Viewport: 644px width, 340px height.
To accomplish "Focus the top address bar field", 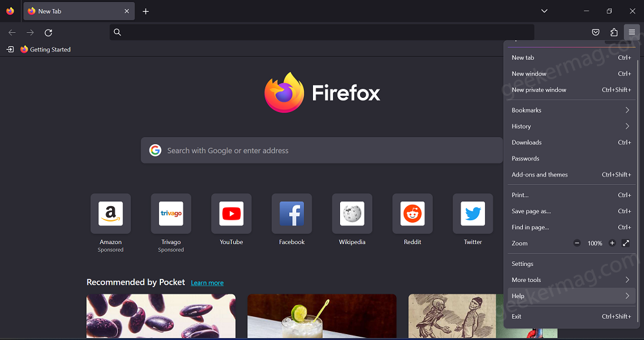I will [x=322, y=32].
